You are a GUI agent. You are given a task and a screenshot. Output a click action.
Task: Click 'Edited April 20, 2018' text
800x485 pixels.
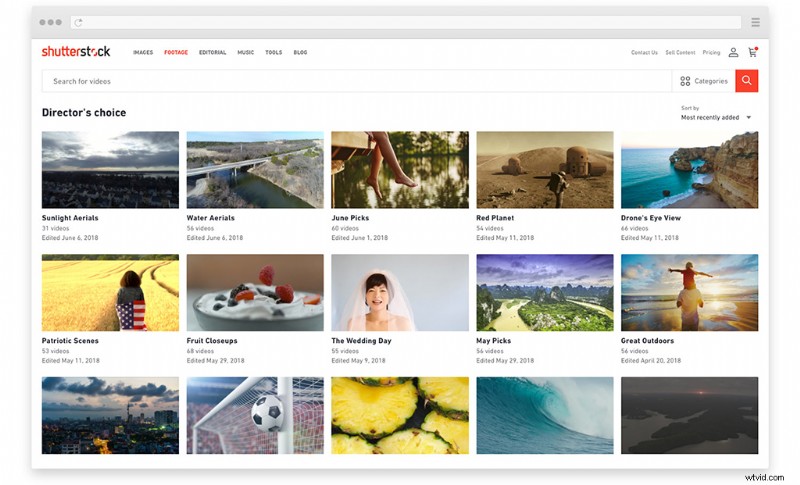651,361
